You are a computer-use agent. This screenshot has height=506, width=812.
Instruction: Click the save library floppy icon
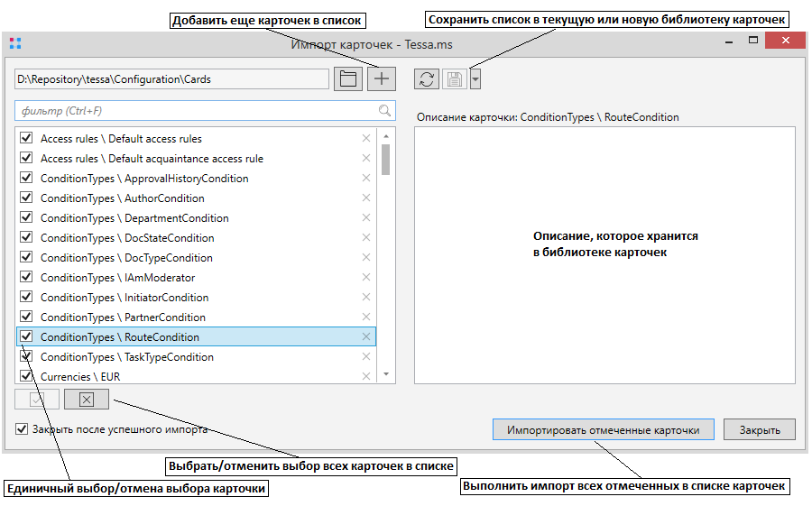455,79
